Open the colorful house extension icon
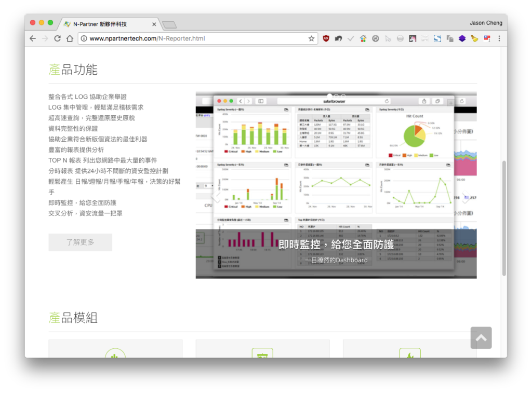532x393 pixels. [x=363, y=38]
